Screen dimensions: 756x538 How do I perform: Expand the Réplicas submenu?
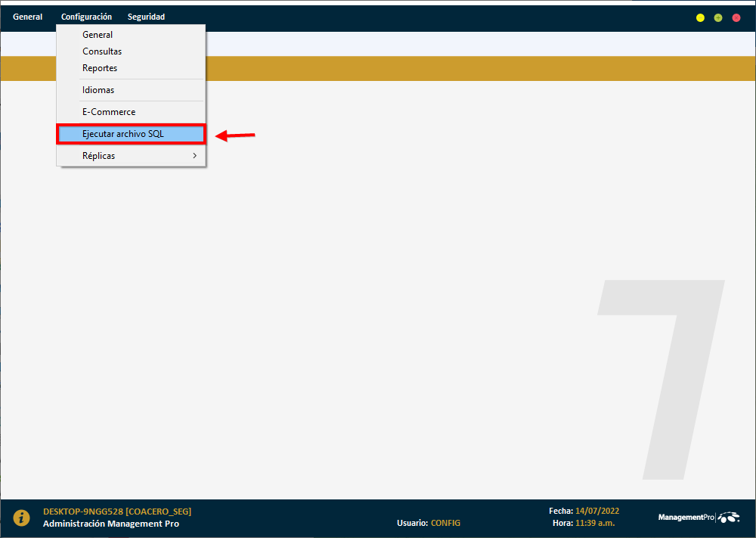(x=99, y=156)
